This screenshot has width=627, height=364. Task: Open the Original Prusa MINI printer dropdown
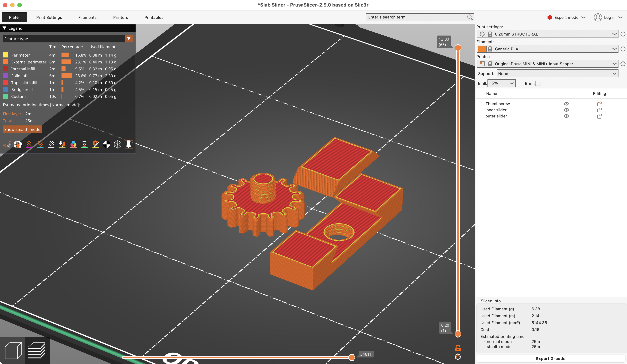pyautogui.click(x=547, y=64)
